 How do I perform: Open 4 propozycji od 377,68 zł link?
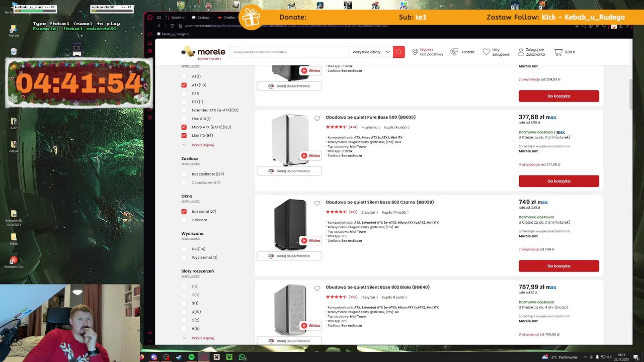[539, 164]
